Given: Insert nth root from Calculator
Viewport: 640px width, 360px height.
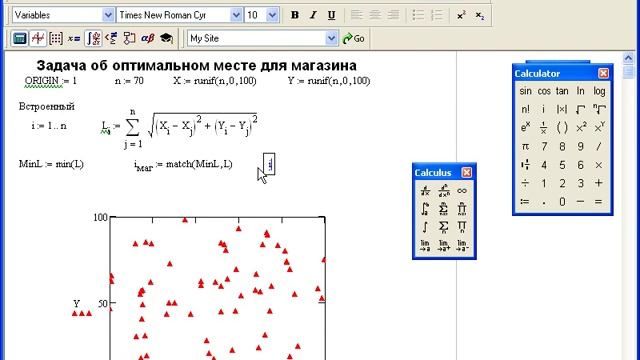Looking at the screenshot, I should (599, 109).
